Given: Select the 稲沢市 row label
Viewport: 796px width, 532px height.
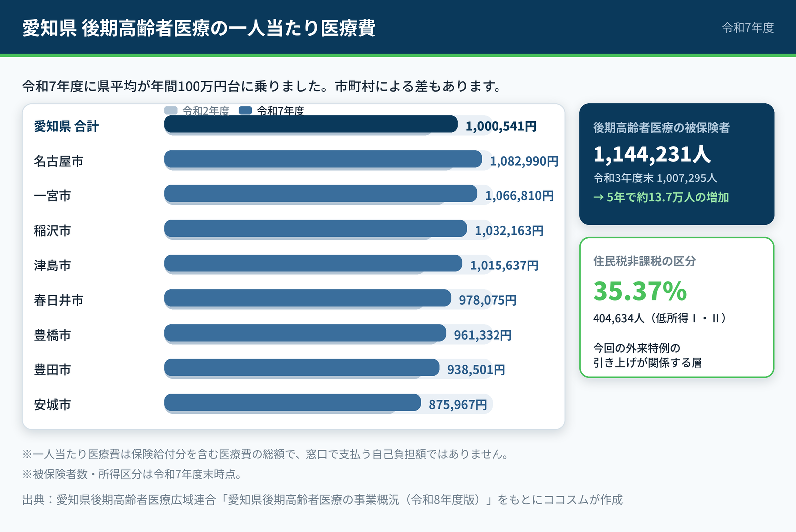Looking at the screenshot, I should click(x=52, y=231).
